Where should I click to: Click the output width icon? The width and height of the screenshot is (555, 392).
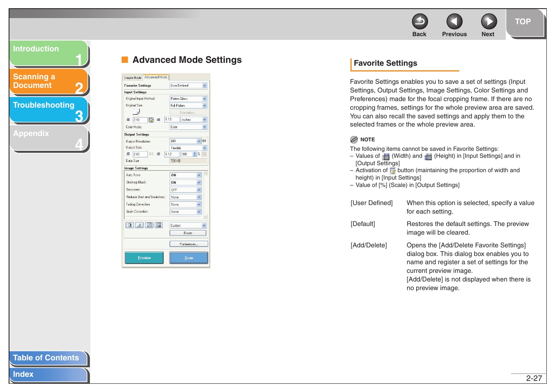pos(128,154)
